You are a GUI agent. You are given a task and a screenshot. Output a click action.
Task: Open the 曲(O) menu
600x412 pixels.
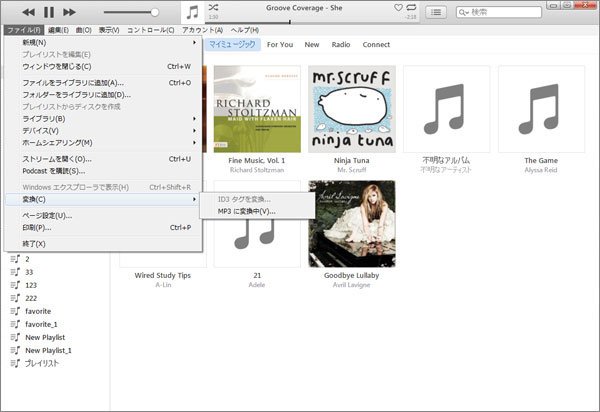83,30
